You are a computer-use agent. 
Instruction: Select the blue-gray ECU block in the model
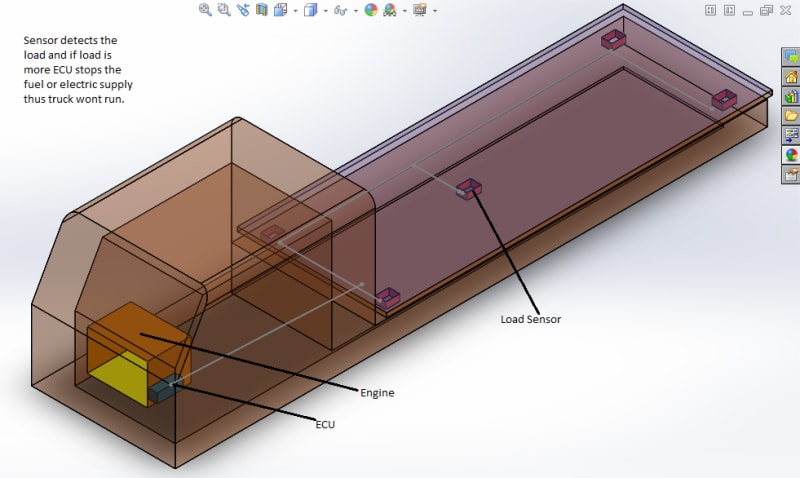point(163,389)
